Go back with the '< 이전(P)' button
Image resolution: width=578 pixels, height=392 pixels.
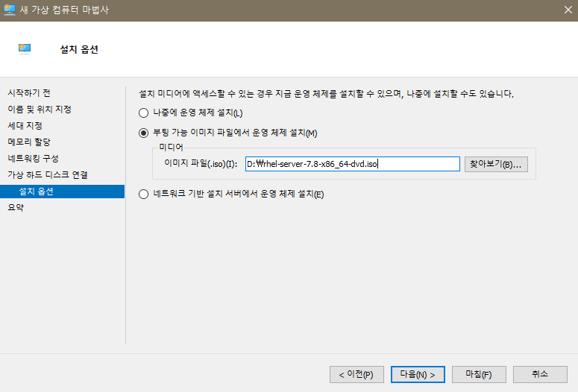pos(356,375)
